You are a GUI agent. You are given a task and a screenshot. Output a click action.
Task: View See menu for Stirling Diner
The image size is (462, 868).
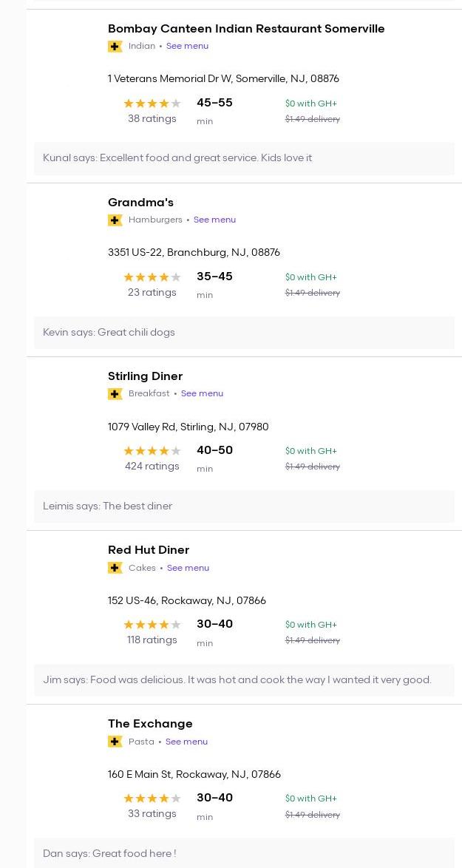(x=202, y=393)
